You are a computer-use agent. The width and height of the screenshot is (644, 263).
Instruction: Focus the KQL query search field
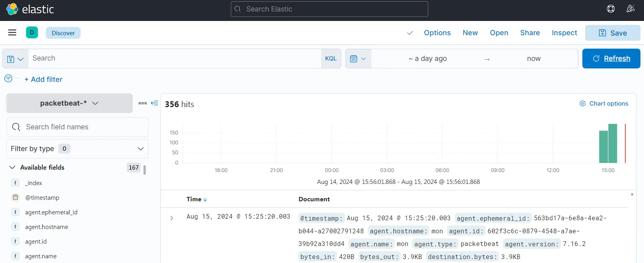tap(175, 59)
